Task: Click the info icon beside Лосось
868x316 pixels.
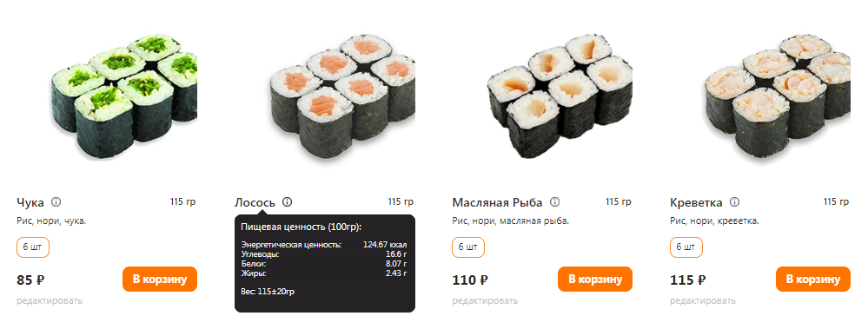Action: pyautogui.click(x=287, y=202)
